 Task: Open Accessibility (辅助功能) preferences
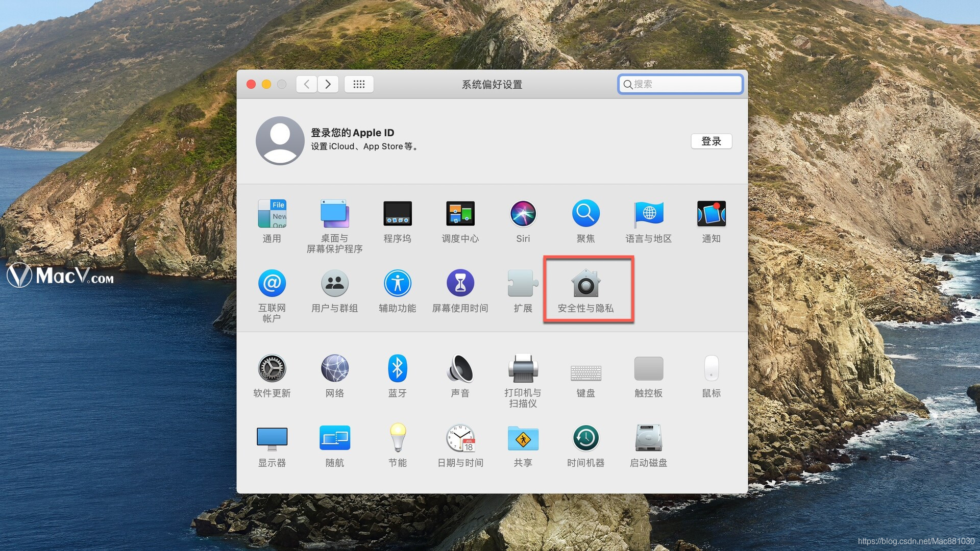[x=397, y=283]
